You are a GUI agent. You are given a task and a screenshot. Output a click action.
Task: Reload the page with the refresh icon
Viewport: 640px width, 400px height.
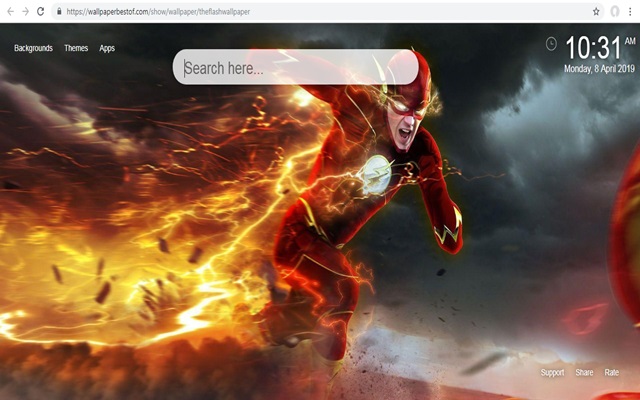click(x=40, y=11)
